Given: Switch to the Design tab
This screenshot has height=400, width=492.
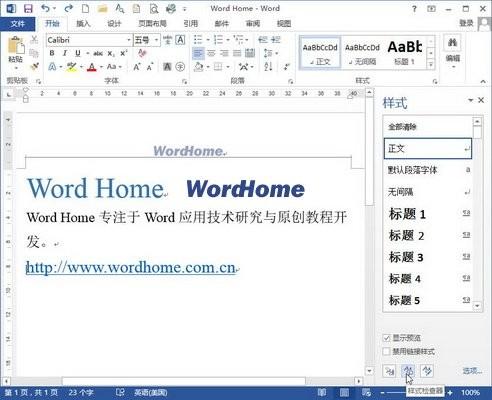Looking at the screenshot, I should [114, 24].
